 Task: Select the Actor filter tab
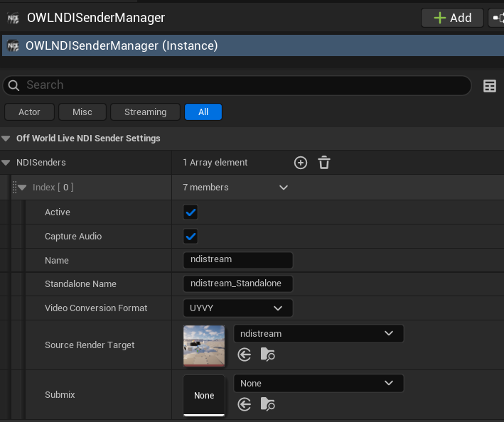[x=29, y=112]
